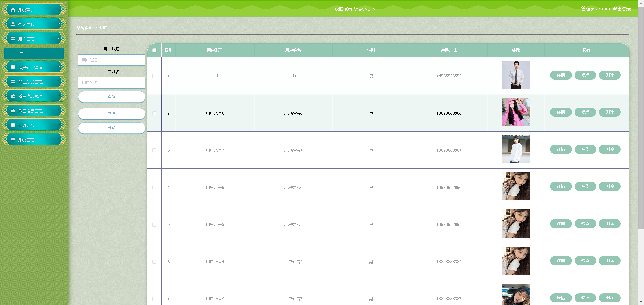The height and width of the screenshot is (305, 644).
Task: Click the monitor icon beside 系统管理
Action: (13, 140)
